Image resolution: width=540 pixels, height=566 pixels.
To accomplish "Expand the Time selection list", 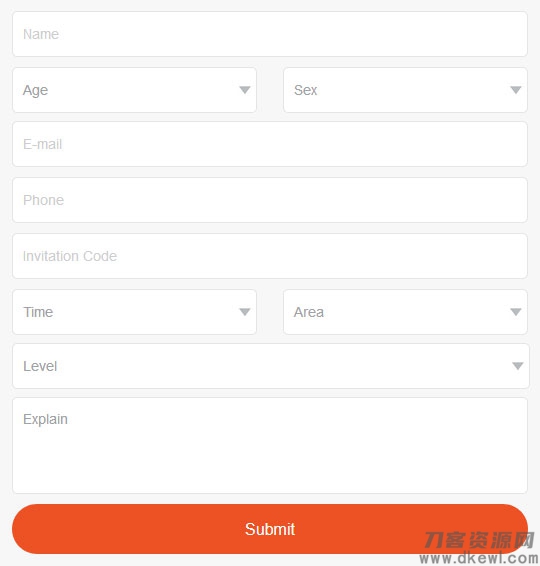I will (135, 312).
